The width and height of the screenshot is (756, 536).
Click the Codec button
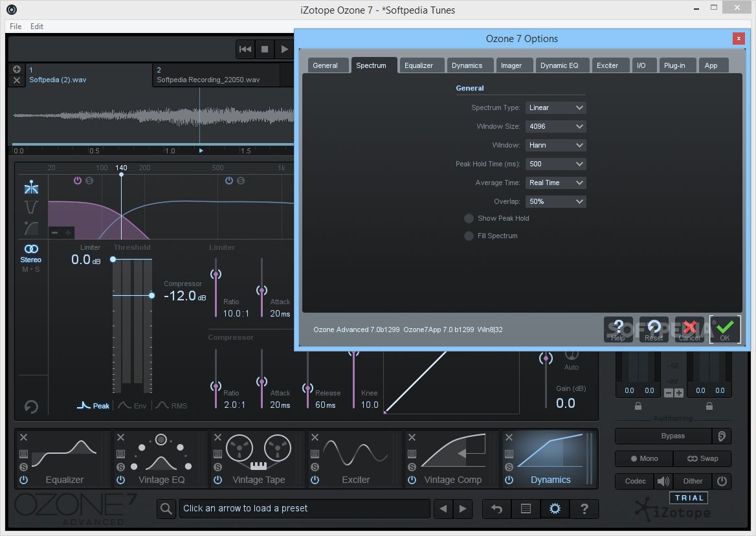coord(635,481)
